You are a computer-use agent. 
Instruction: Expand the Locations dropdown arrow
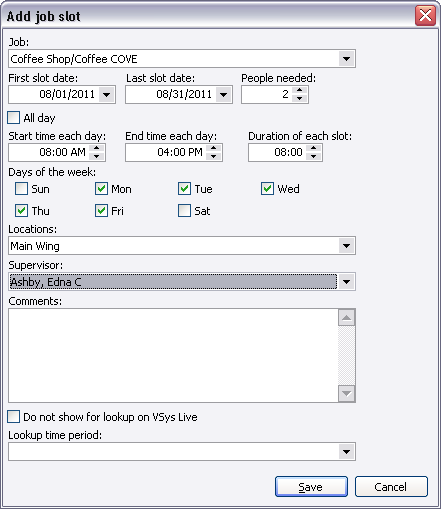click(347, 246)
